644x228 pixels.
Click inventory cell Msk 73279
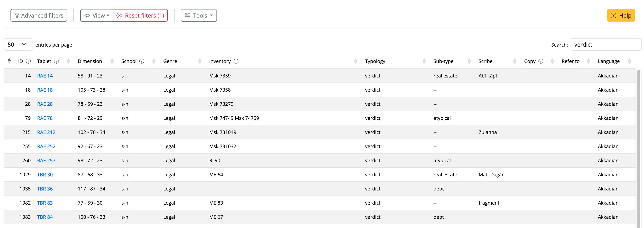(x=221, y=104)
